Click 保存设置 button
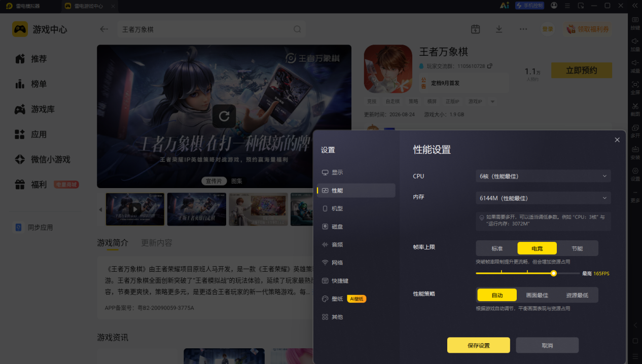Screen dimensions: 642x364 [x=478, y=345]
